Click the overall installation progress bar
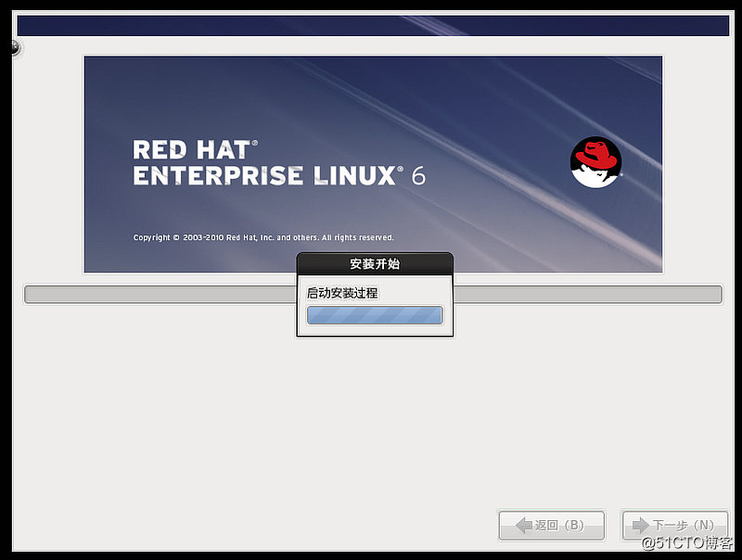This screenshot has height=560, width=742. (x=374, y=294)
